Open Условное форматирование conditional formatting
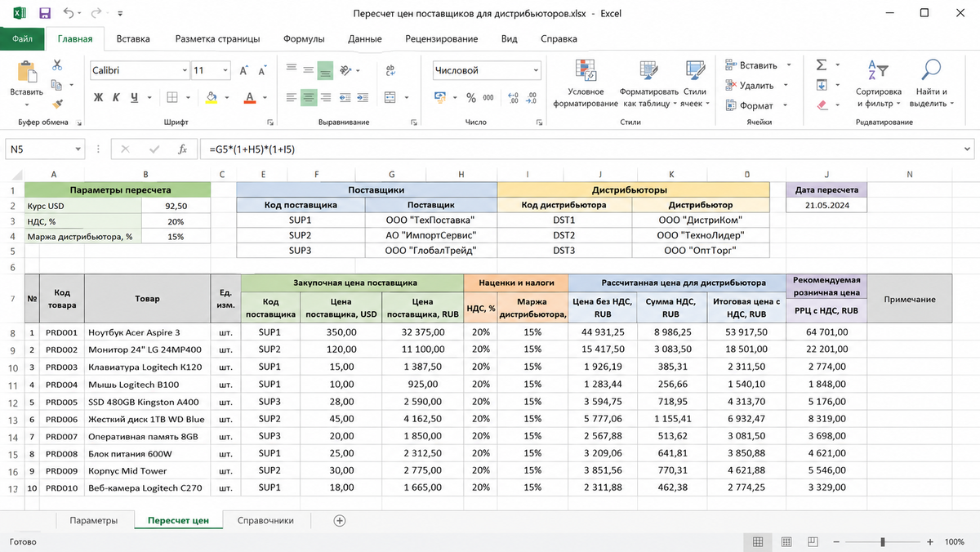The image size is (980, 552). pyautogui.click(x=585, y=83)
